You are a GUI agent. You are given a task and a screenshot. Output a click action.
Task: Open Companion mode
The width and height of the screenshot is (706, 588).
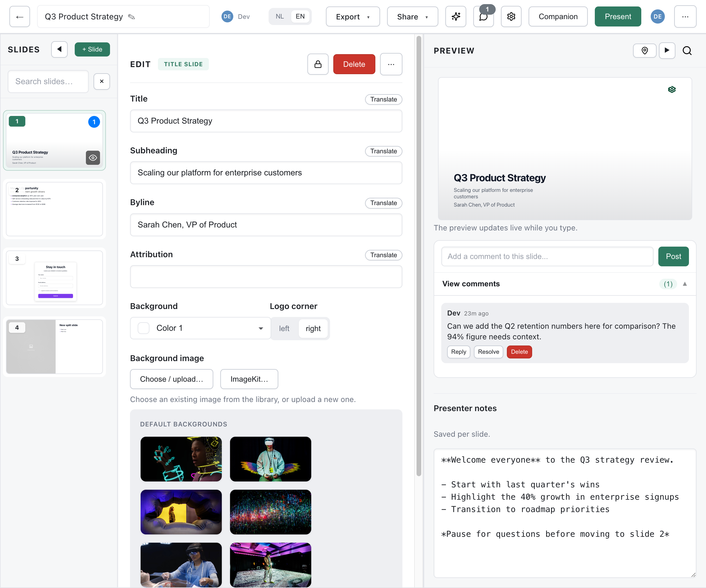[558, 16]
